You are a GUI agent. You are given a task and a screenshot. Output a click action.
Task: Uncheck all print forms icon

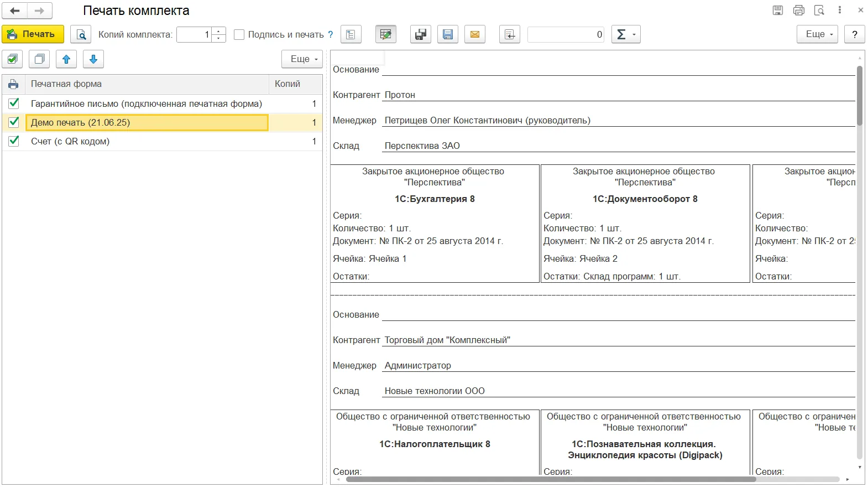pos(39,59)
